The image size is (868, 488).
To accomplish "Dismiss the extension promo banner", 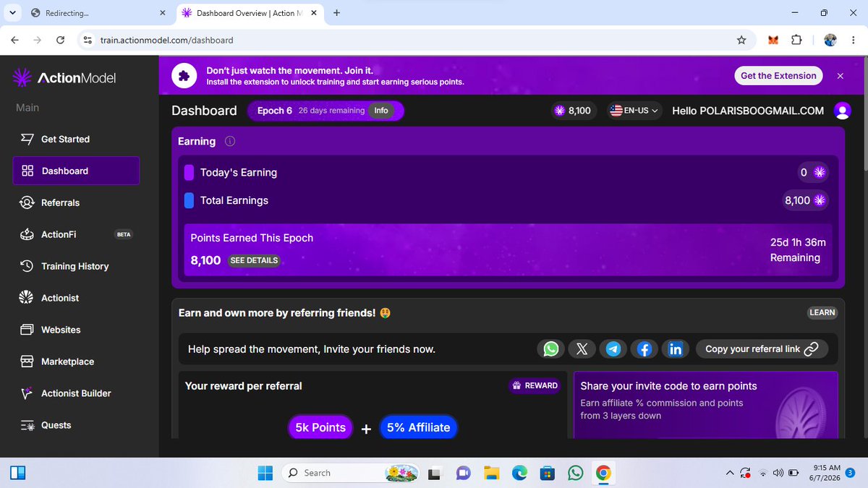I will (x=840, y=76).
